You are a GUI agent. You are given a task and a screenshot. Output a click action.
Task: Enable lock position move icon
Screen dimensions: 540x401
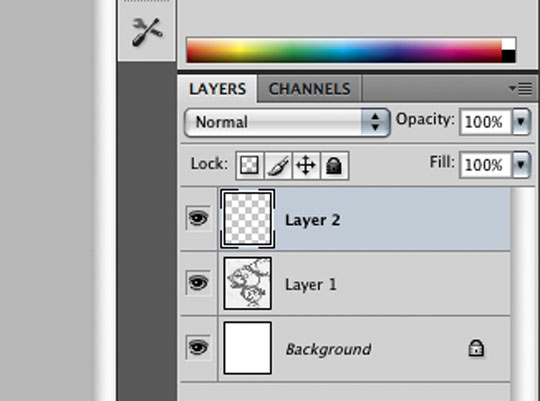pyautogui.click(x=306, y=165)
